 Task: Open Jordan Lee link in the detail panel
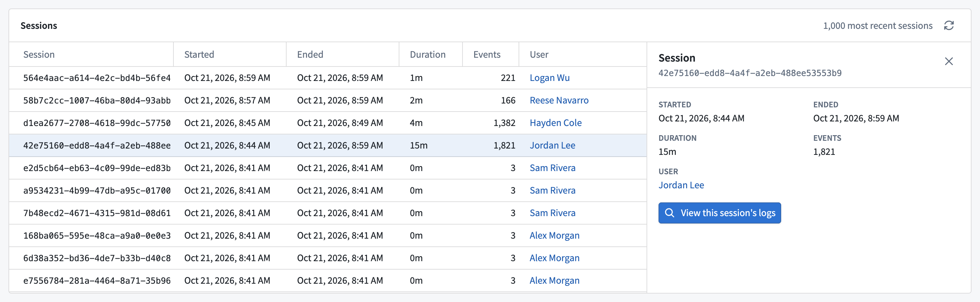pyautogui.click(x=681, y=185)
